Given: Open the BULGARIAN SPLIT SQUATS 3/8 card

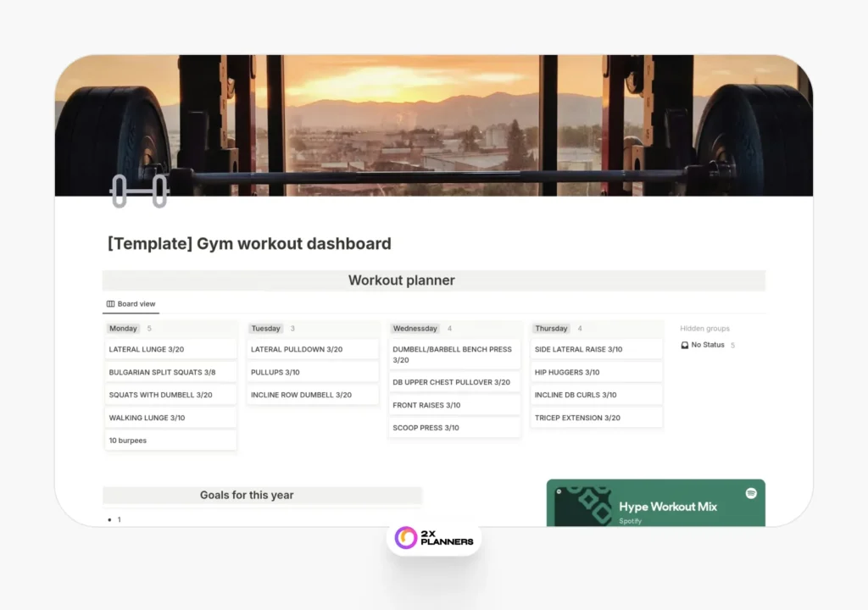Looking at the screenshot, I should 170,372.
